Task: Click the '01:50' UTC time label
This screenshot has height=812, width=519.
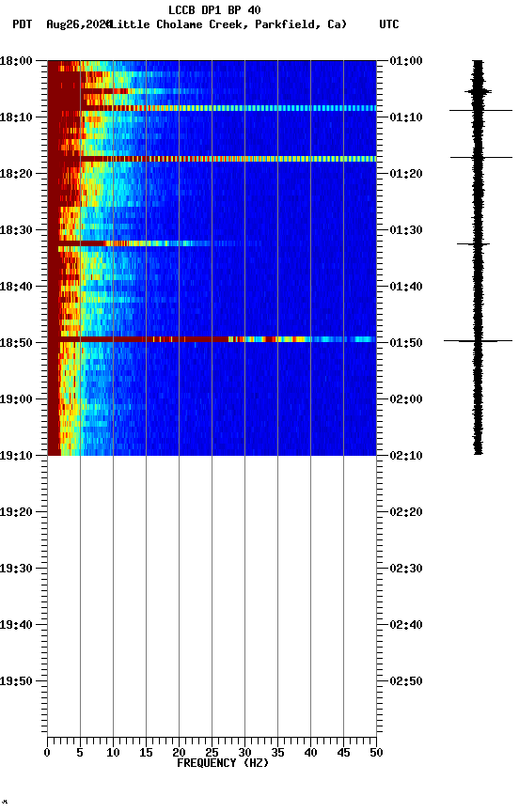Action: coord(406,343)
